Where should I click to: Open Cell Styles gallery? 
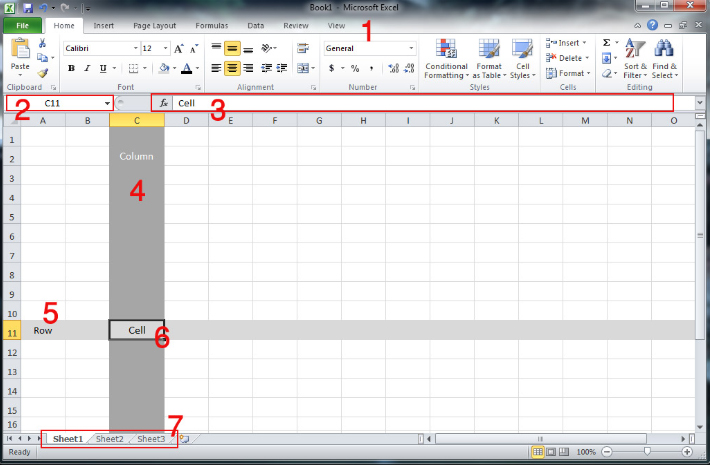tap(523, 59)
